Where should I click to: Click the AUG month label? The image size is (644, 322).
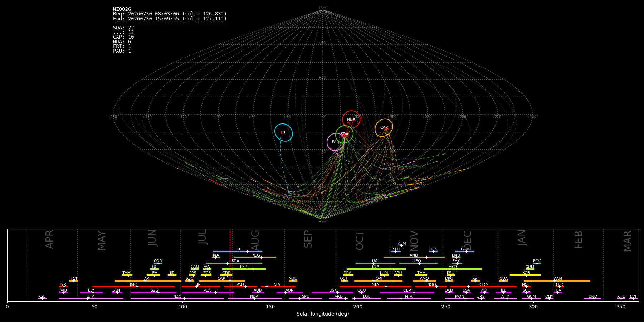coord(255,240)
